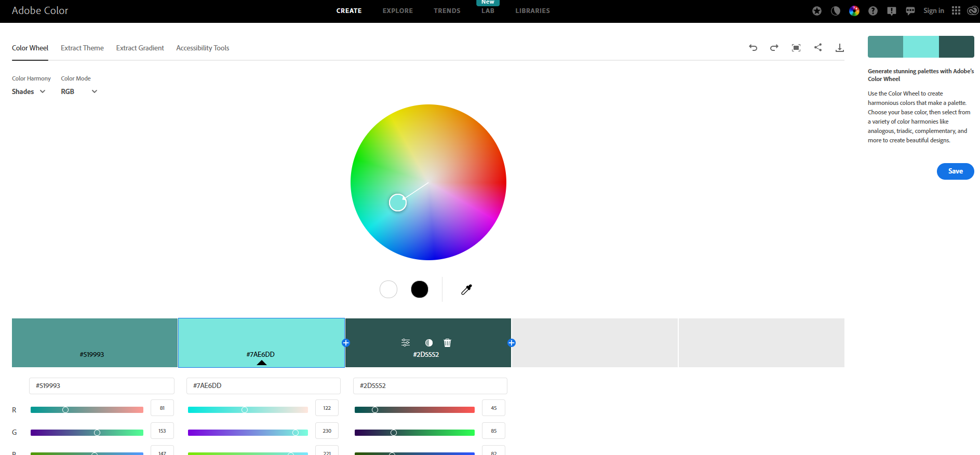
Task: Click the download palette icon
Action: coord(839,48)
